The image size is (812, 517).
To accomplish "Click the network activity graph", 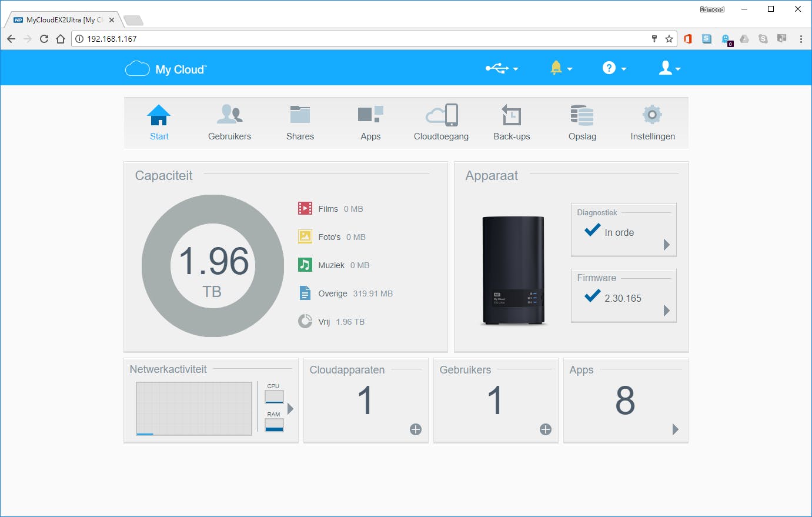I will tap(194, 409).
